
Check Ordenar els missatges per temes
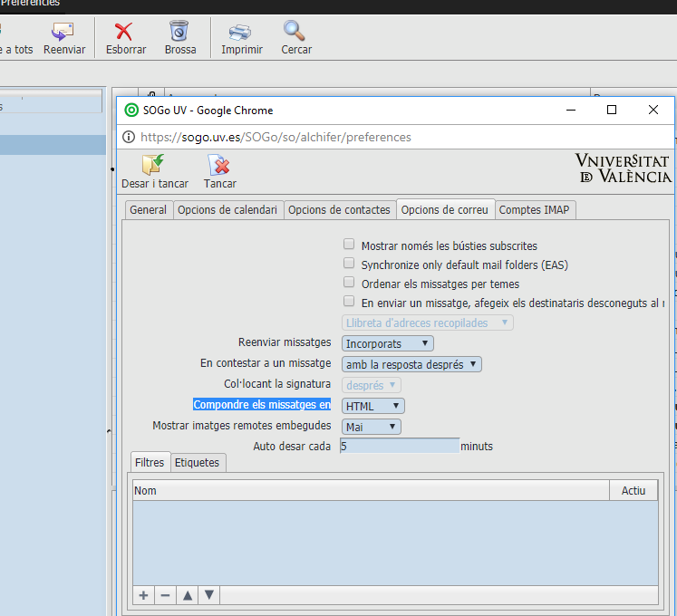pyautogui.click(x=349, y=283)
